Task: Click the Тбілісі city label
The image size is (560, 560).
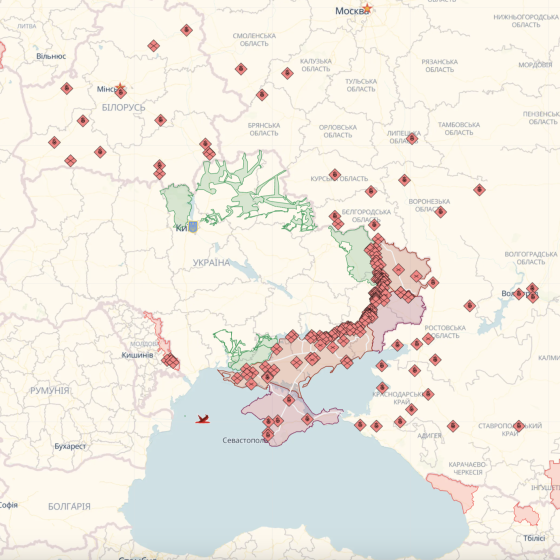Action: click(534, 538)
